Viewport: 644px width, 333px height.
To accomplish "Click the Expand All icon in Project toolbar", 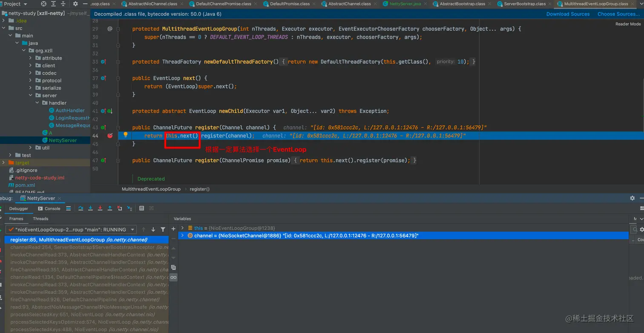I will [x=54, y=4].
